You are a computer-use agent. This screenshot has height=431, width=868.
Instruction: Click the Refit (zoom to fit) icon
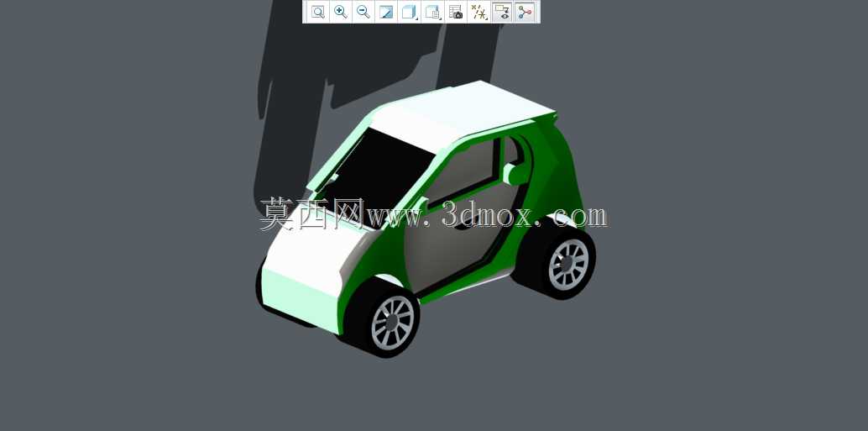point(318,12)
